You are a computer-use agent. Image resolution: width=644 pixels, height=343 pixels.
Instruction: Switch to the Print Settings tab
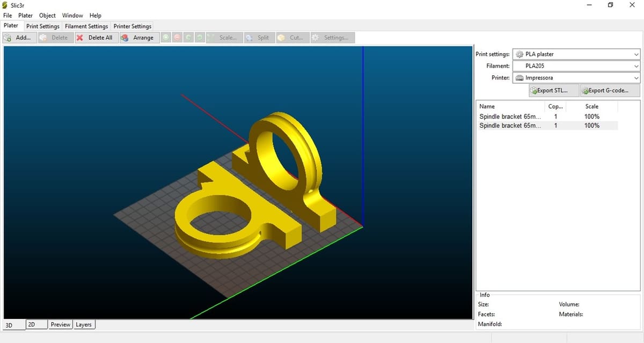tap(43, 26)
